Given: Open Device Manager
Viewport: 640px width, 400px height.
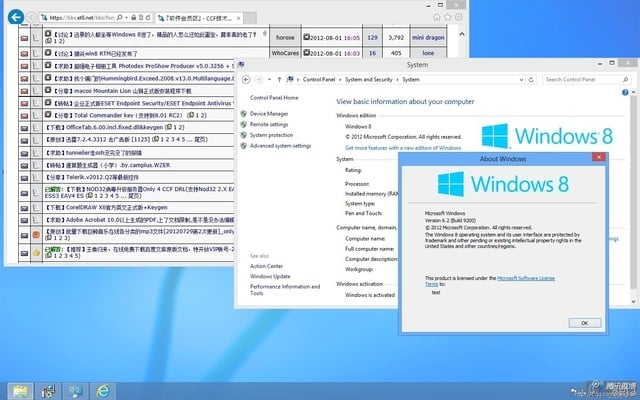Looking at the screenshot, I should point(269,114).
